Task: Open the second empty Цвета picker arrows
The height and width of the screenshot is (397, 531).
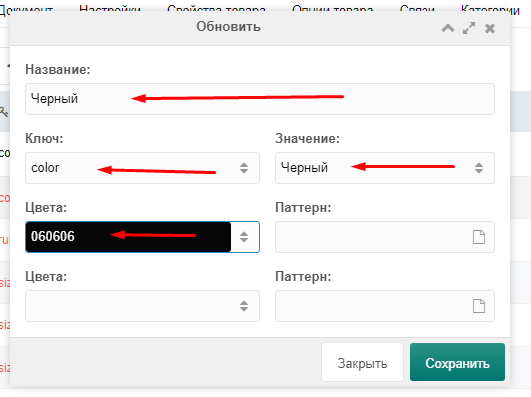Action: pos(244,306)
